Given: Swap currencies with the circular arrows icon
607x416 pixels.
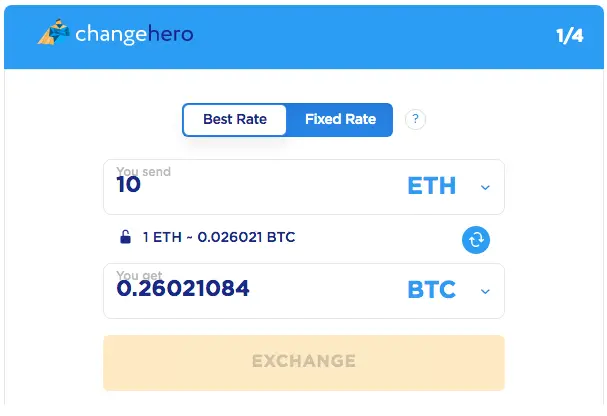Looking at the screenshot, I should pos(476,240).
